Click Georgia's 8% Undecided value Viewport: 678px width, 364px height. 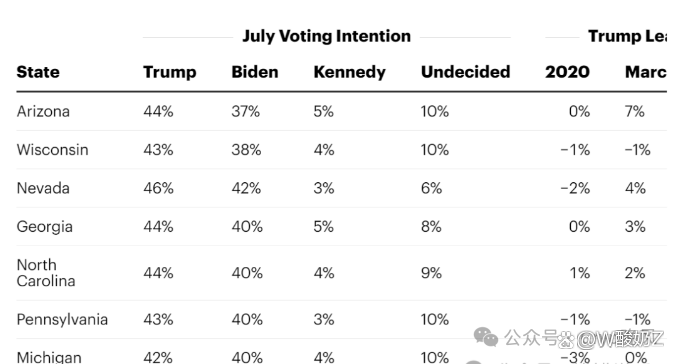(431, 227)
